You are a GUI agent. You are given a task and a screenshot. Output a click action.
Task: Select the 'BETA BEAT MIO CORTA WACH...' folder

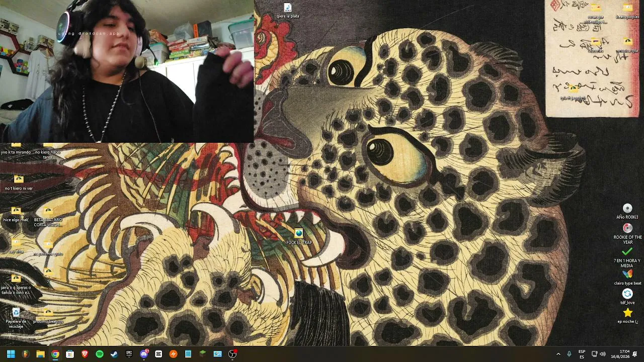(x=48, y=217)
